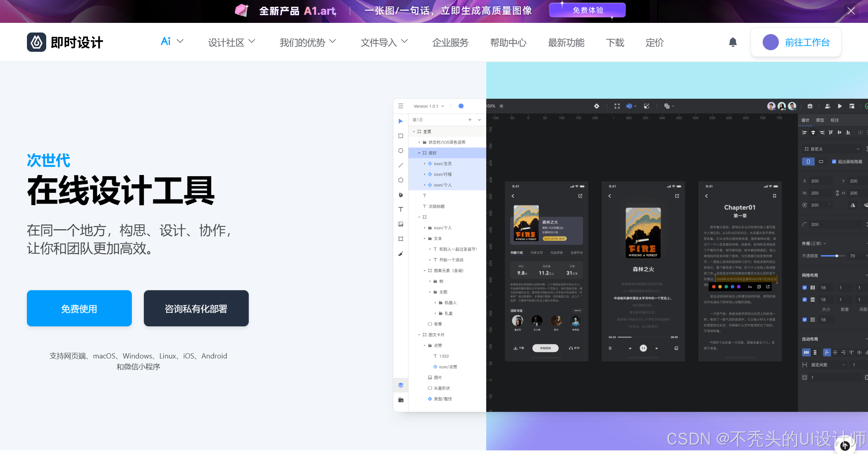The height and width of the screenshot is (454, 868).
Task: Select the Text tool in left toolbar
Action: click(401, 209)
